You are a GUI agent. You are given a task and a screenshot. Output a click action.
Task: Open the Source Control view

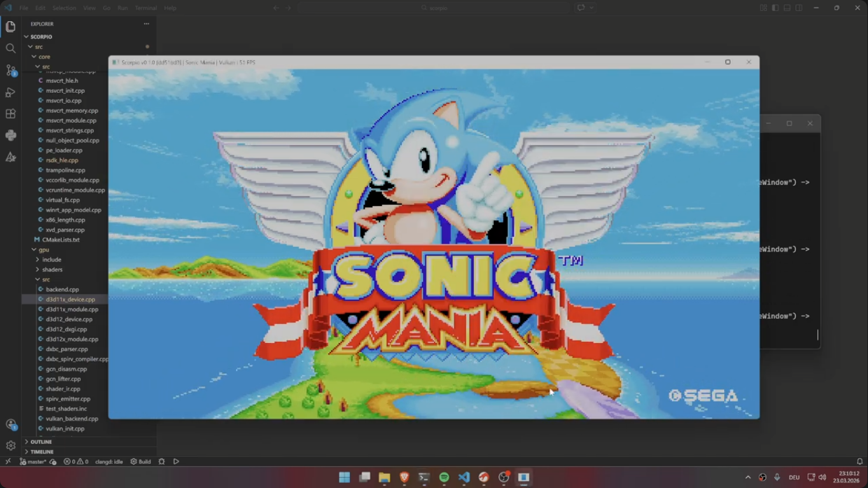point(10,70)
